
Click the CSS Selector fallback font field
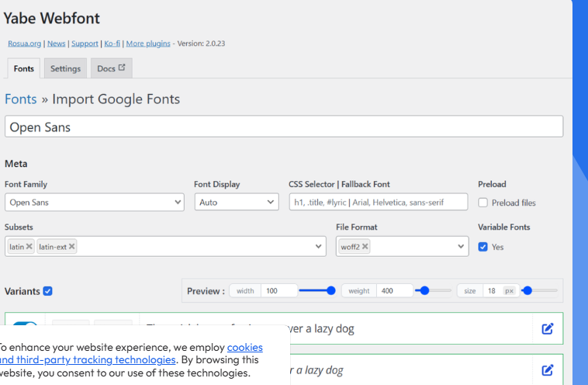[x=379, y=203]
